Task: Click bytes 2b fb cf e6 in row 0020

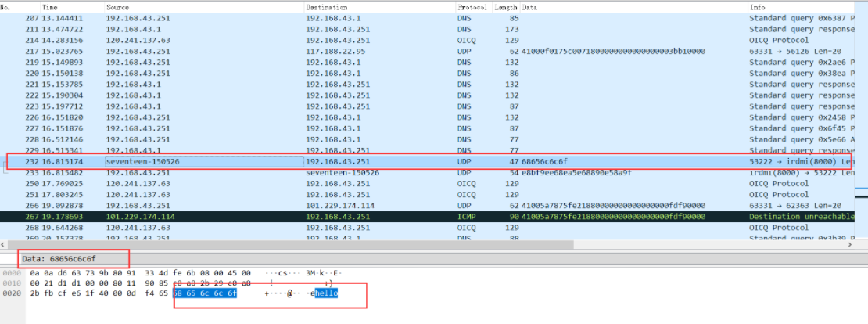Action: click(54, 293)
